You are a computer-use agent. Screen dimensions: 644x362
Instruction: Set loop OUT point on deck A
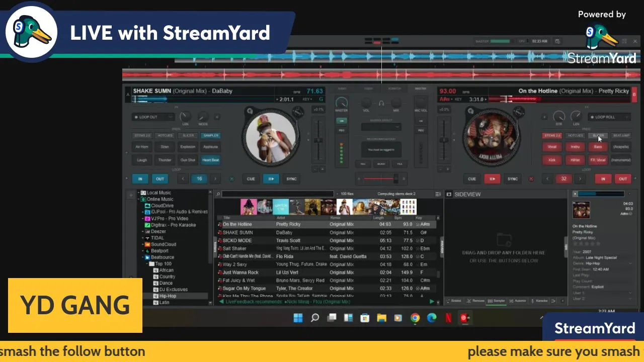pyautogui.click(x=159, y=178)
